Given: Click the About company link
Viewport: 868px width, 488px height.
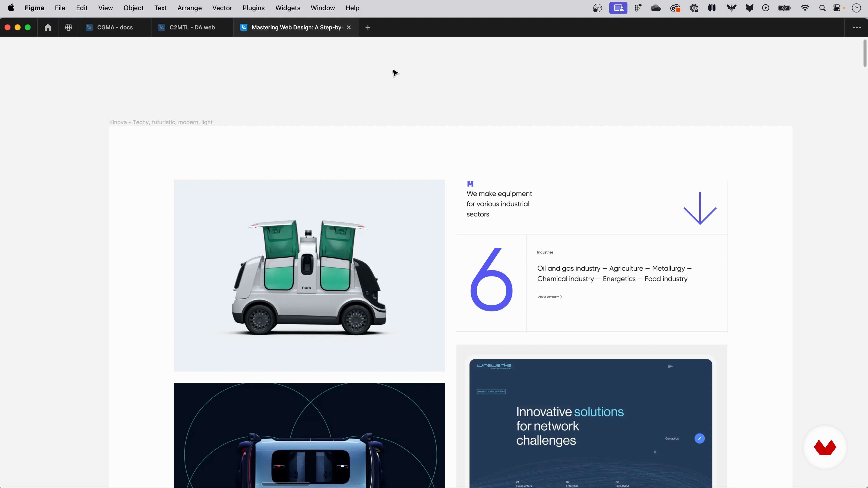Looking at the screenshot, I should point(550,297).
